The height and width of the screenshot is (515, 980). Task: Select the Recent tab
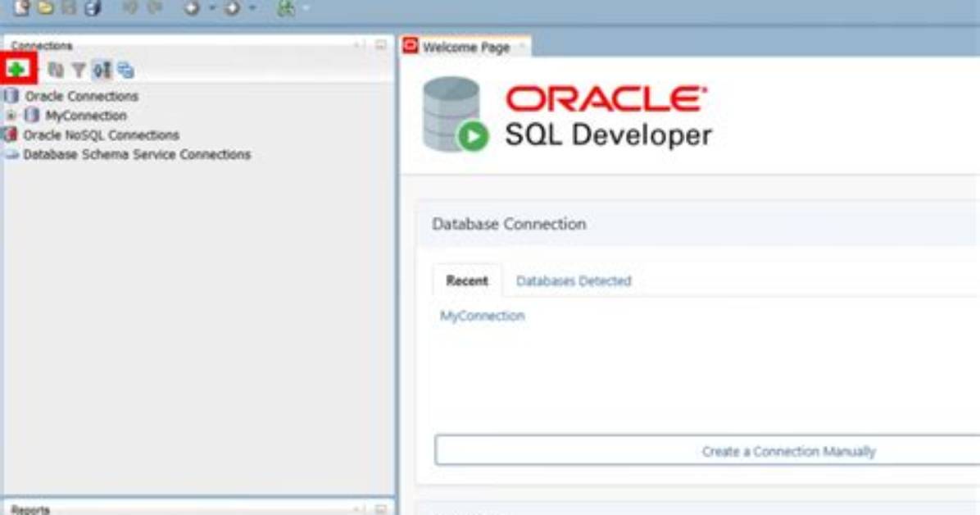(467, 280)
